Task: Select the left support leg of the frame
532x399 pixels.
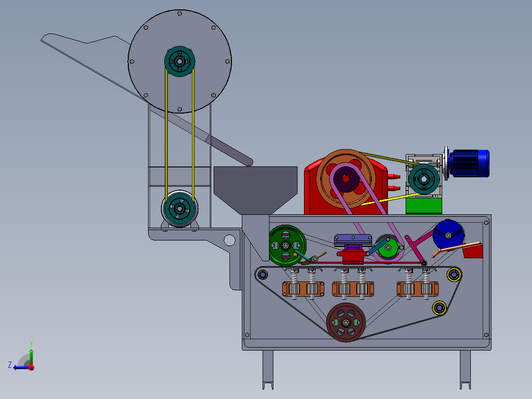Action: point(267,369)
